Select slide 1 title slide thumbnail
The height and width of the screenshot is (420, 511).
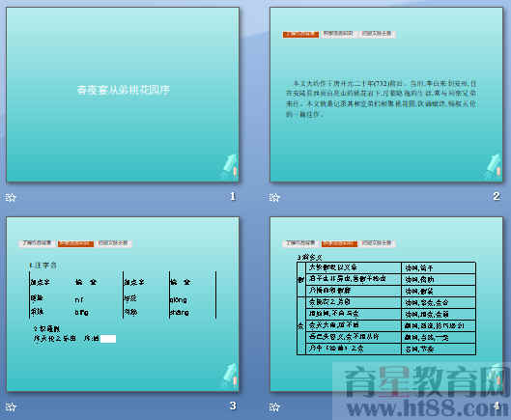click(123, 95)
